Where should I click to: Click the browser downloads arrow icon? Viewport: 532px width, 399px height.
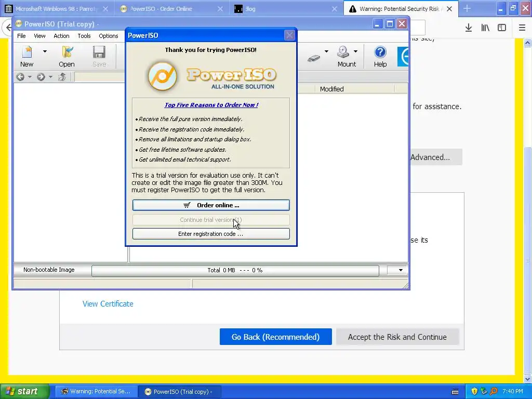pyautogui.click(x=469, y=28)
